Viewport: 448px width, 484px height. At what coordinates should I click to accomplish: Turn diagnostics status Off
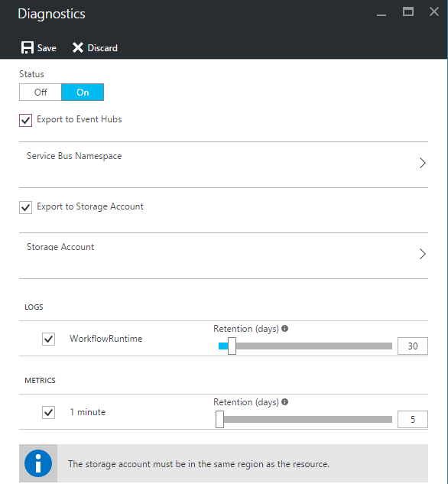[41, 92]
